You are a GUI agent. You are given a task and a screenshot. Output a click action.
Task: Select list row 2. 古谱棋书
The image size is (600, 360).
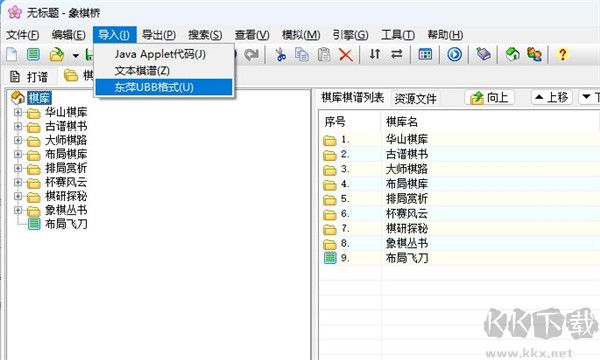coord(459,154)
